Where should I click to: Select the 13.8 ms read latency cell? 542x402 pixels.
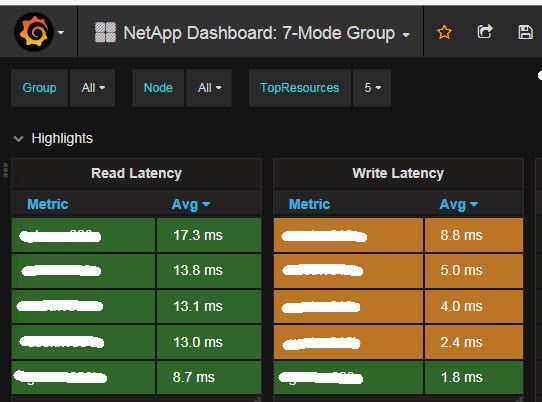[x=209, y=271]
